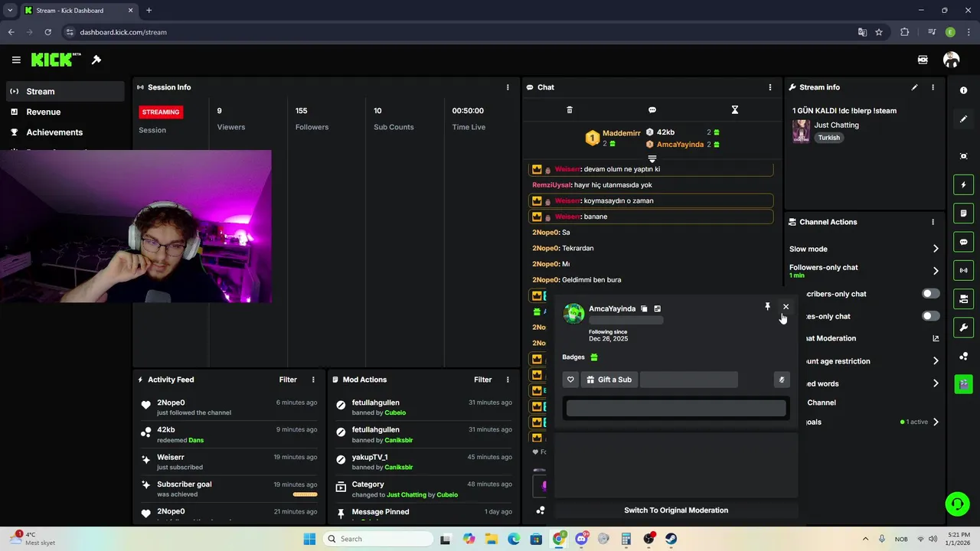Image resolution: width=980 pixels, height=551 pixels.
Task: Expand goals row showing 1 active
Action: click(936, 422)
